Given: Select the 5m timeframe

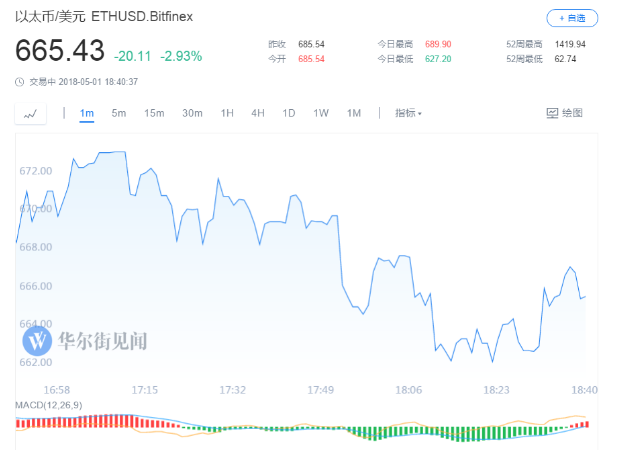Looking at the screenshot, I should [x=119, y=113].
